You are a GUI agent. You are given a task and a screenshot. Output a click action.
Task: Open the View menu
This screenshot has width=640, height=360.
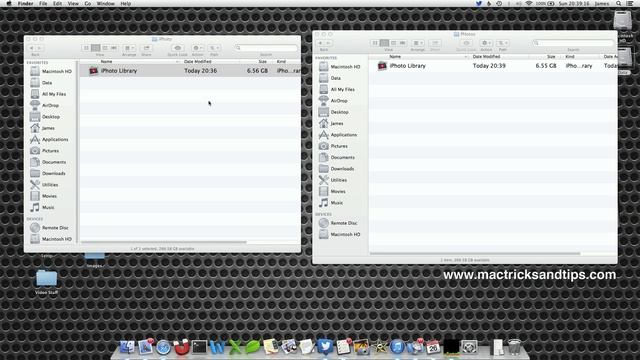[73, 3]
